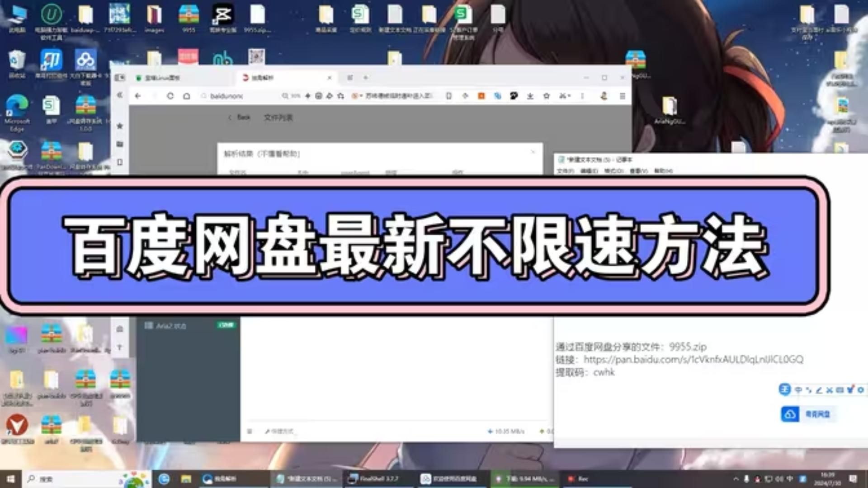Image resolution: width=868 pixels, height=488 pixels.
Task: Click the 文件列表 heading link
Action: (x=278, y=117)
